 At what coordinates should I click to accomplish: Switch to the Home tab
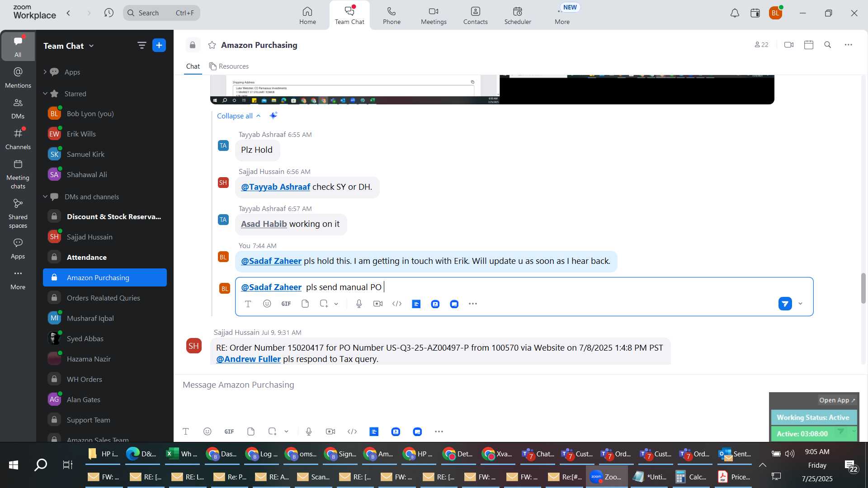point(307,15)
